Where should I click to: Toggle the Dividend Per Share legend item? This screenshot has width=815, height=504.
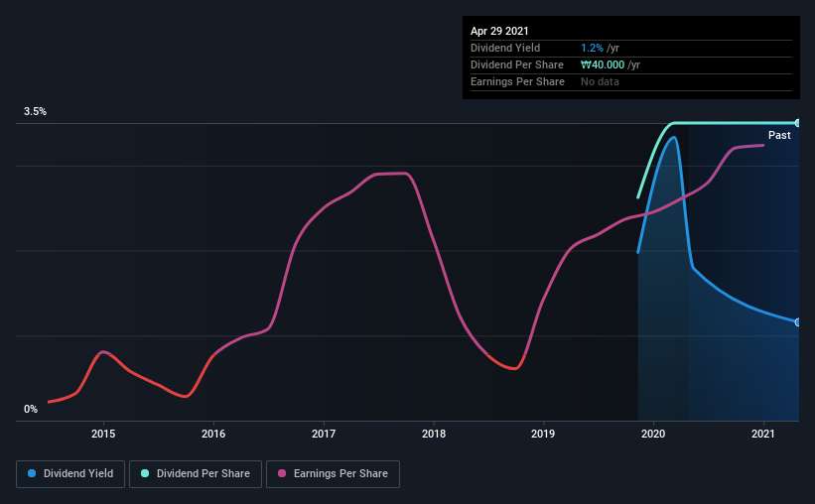(201, 474)
